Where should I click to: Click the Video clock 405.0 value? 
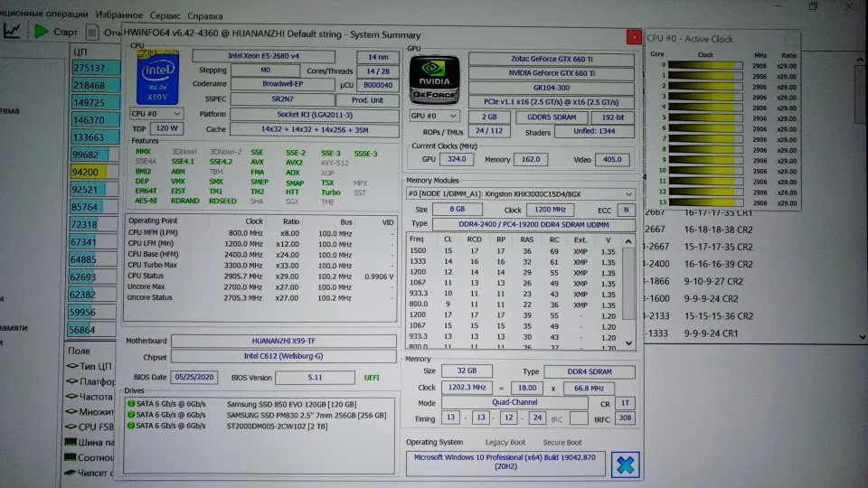click(x=612, y=159)
